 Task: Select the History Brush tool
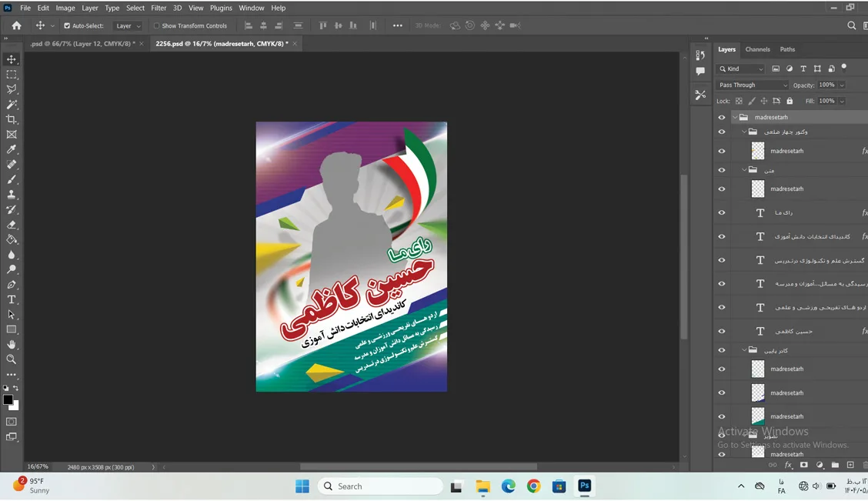[x=11, y=209]
